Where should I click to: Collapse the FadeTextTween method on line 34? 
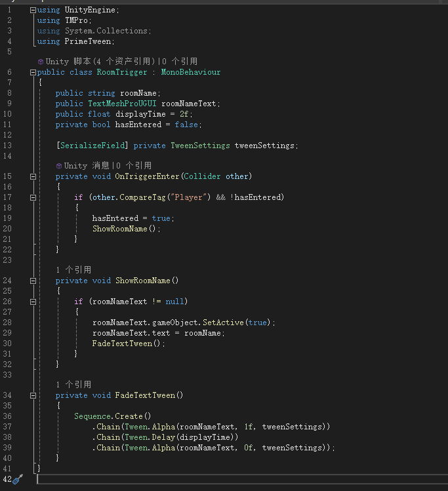click(33, 396)
